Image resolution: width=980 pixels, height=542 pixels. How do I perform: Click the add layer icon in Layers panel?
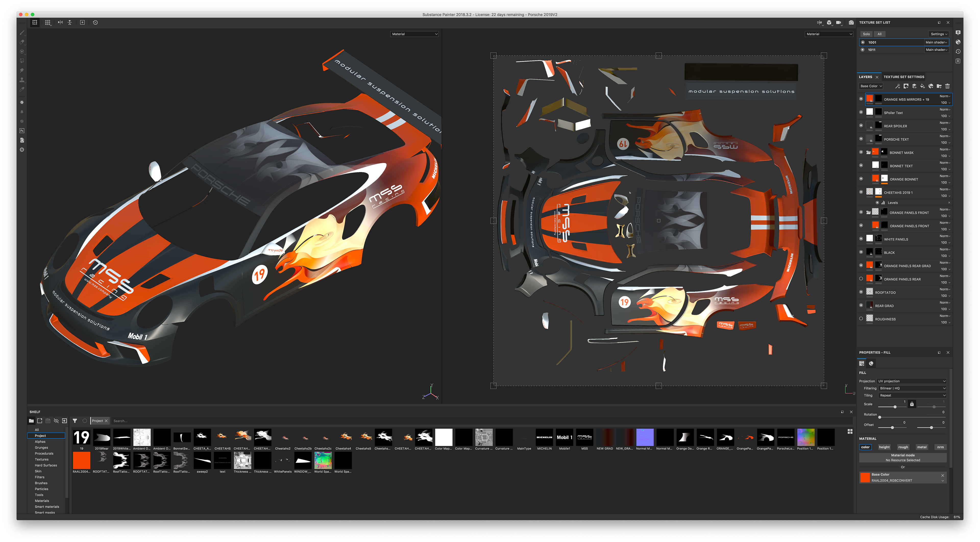pyautogui.click(x=914, y=86)
